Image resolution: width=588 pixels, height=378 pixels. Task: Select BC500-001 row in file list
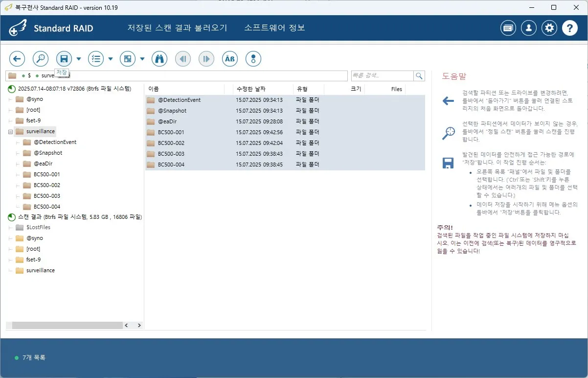click(285, 132)
